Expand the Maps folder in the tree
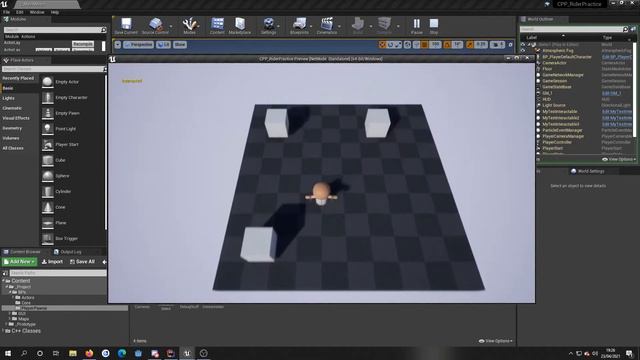 tap(10, 319)
